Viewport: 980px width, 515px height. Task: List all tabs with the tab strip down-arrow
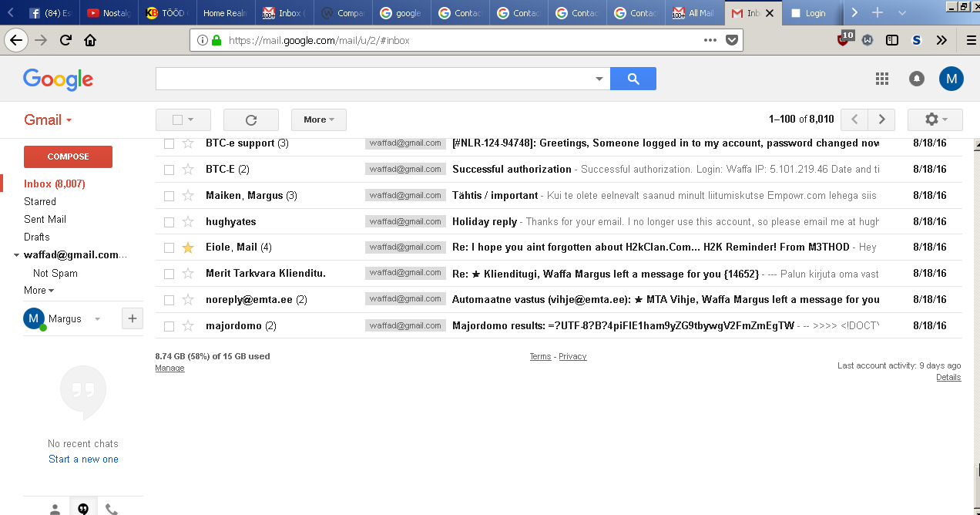click(x=902, y=12)
